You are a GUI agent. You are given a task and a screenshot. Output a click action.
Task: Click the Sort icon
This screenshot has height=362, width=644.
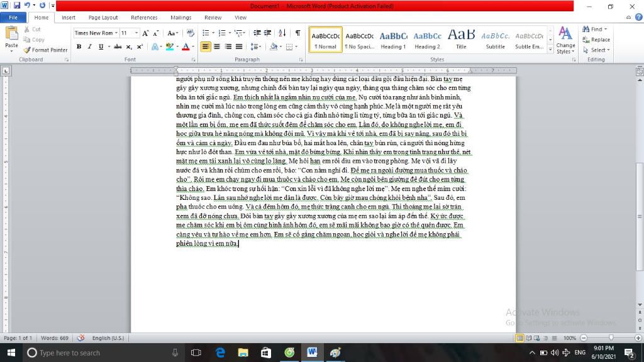coord(282,33)
